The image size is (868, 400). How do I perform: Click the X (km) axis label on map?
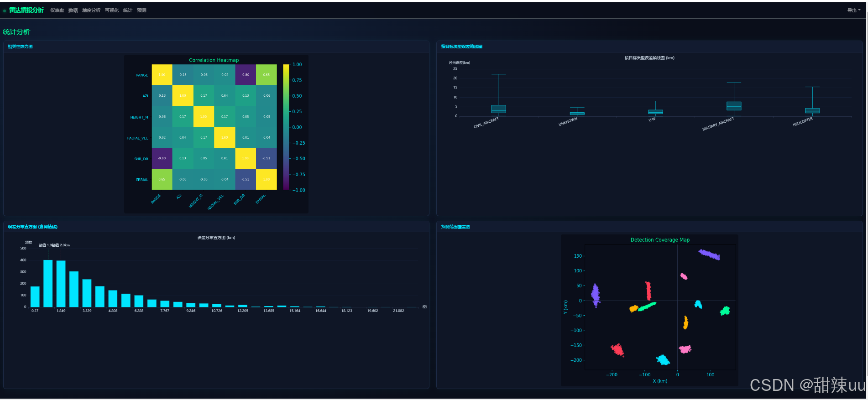point(660,381)
